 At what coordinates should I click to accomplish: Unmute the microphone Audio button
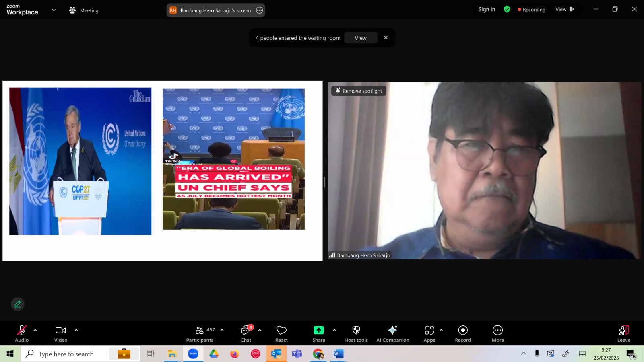pos(22,334)
